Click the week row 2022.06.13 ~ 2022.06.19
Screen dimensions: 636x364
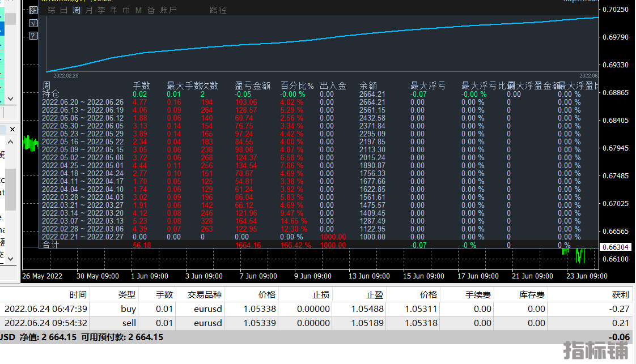click(x=83, y=110)
